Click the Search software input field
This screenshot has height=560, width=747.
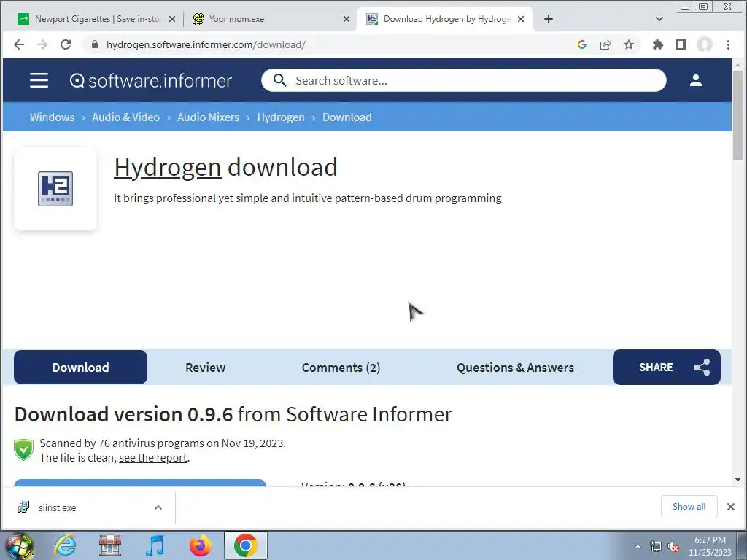[x=463, y=80]
